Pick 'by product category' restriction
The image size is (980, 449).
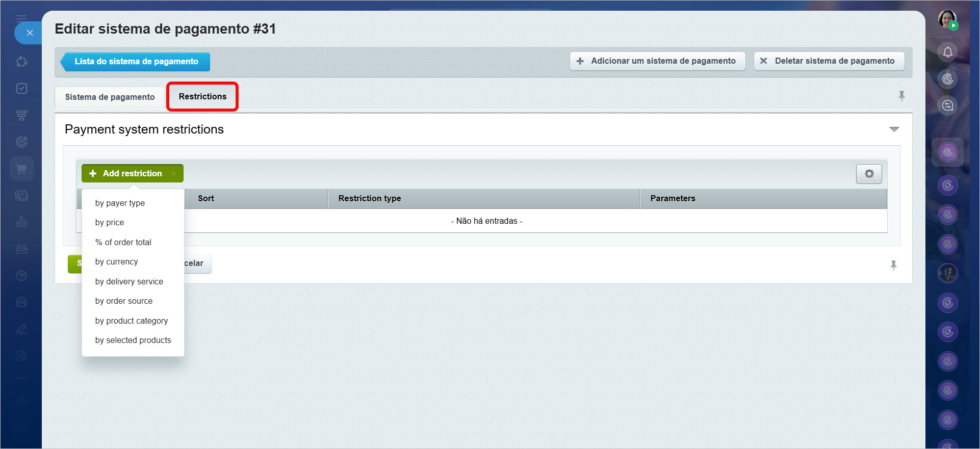pyautogui.click(x=131, y=321)
